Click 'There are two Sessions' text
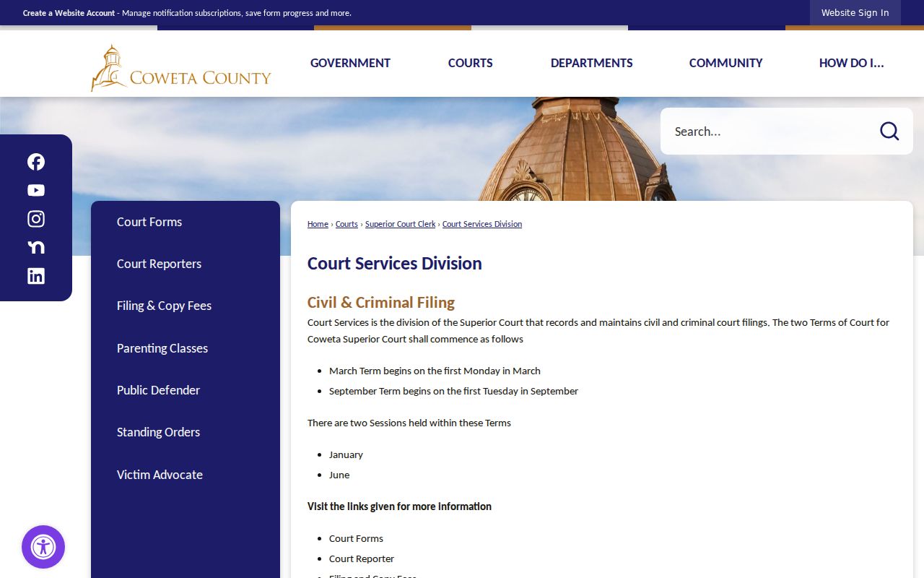924x578 pixels. coord(409,423)
